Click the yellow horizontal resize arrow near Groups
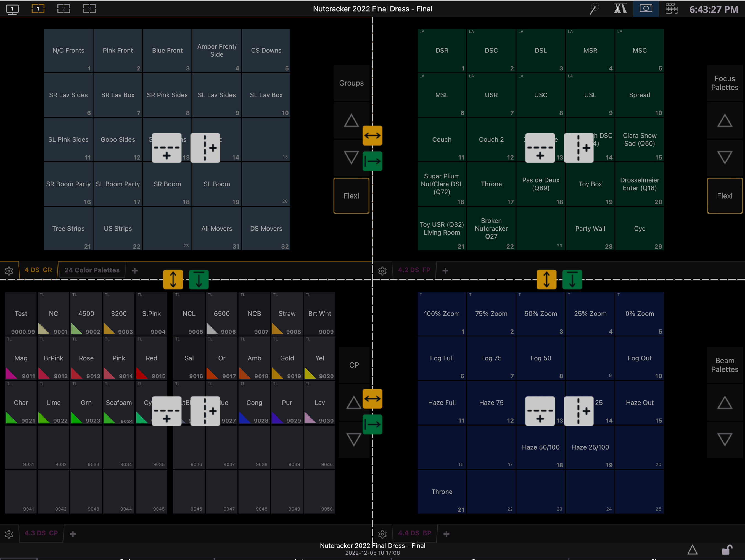This screenshot has height=560, width=745. [x=372, y=136]
